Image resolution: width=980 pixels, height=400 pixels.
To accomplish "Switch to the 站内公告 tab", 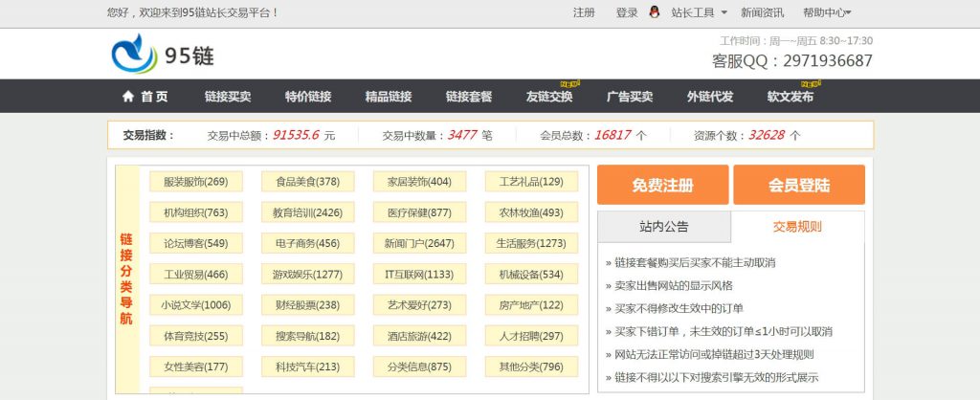I will tap(663, 227).
